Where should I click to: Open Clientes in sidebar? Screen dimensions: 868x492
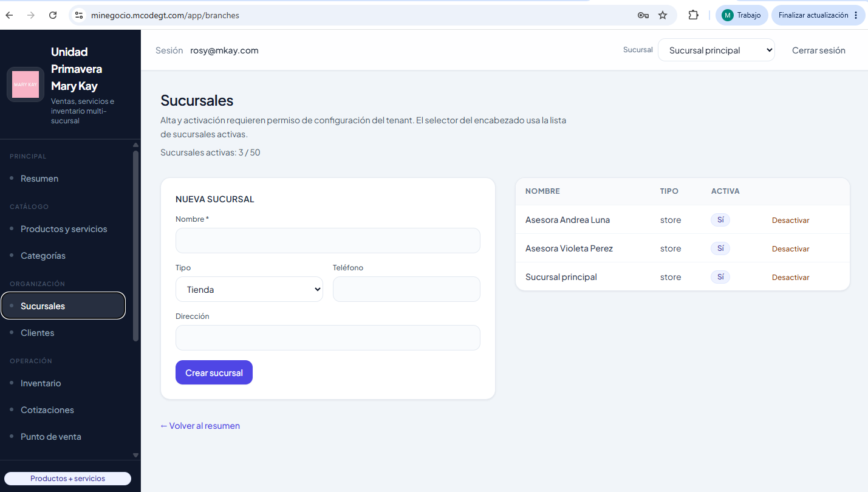[63, 333]
